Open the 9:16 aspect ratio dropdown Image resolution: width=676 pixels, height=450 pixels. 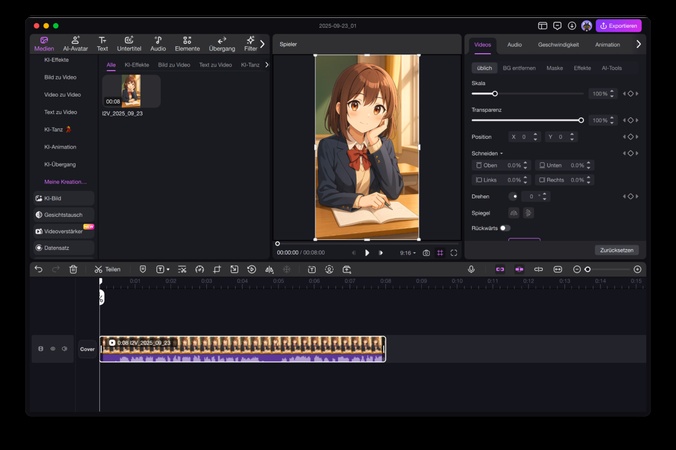(408, 253)
